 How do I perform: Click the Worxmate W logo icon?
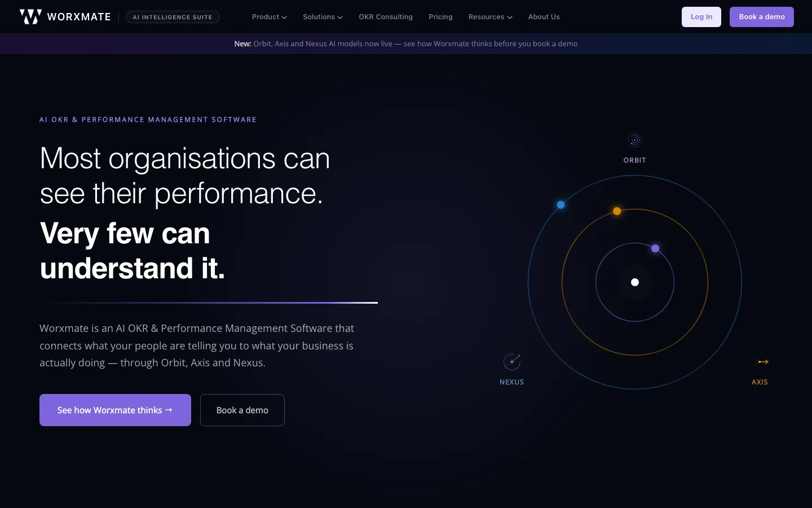(x=30, y=17)
